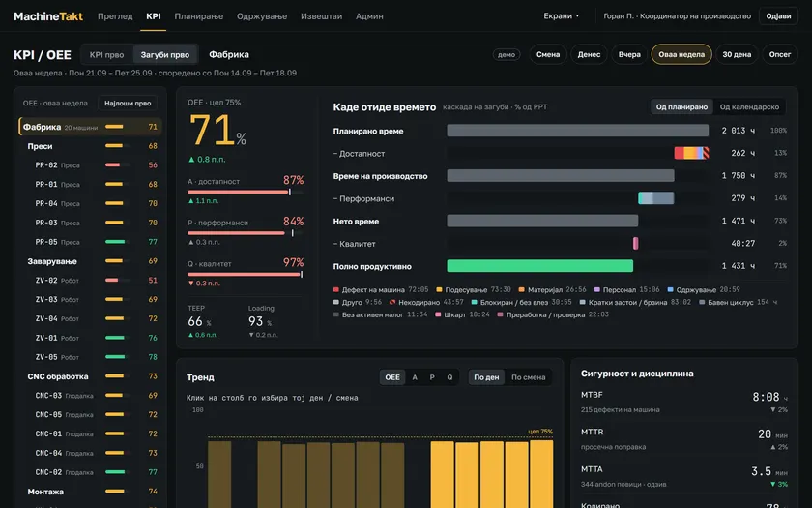Show Q metric in trend chart
The width and height of the screenshot is (812, 508).
point(449,377)
